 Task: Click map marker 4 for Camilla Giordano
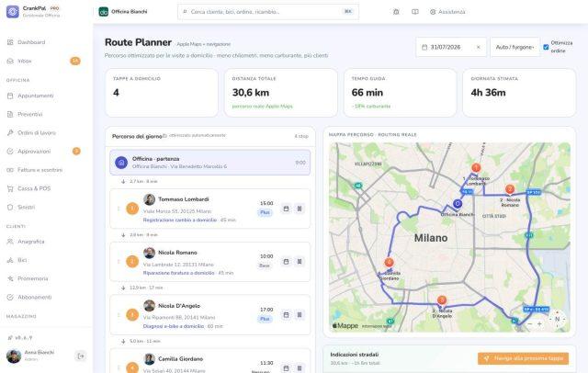coord(390,263)
